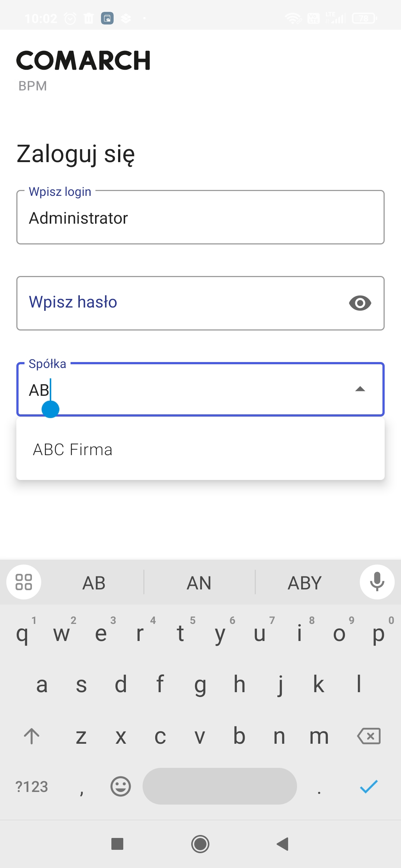
Task: Focus the Wpisz hasło password field
Action: [x=178, y=303]
